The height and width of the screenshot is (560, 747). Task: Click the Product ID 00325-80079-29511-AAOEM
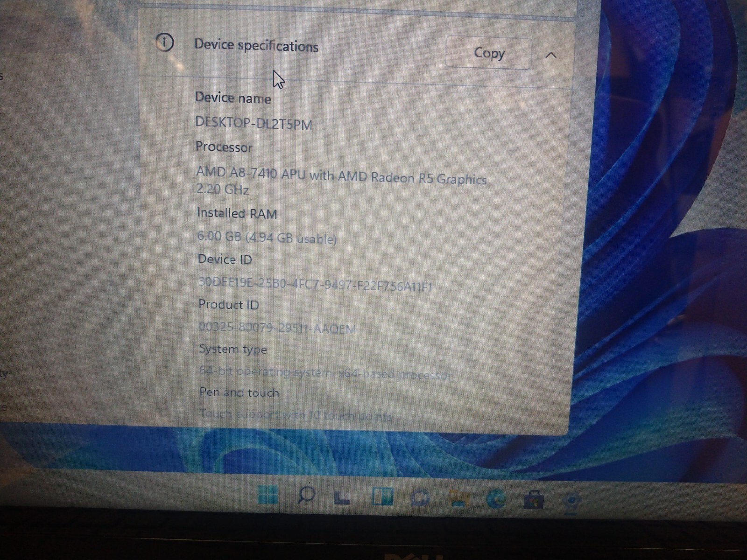pyautogui.click(x=277, y=328)
